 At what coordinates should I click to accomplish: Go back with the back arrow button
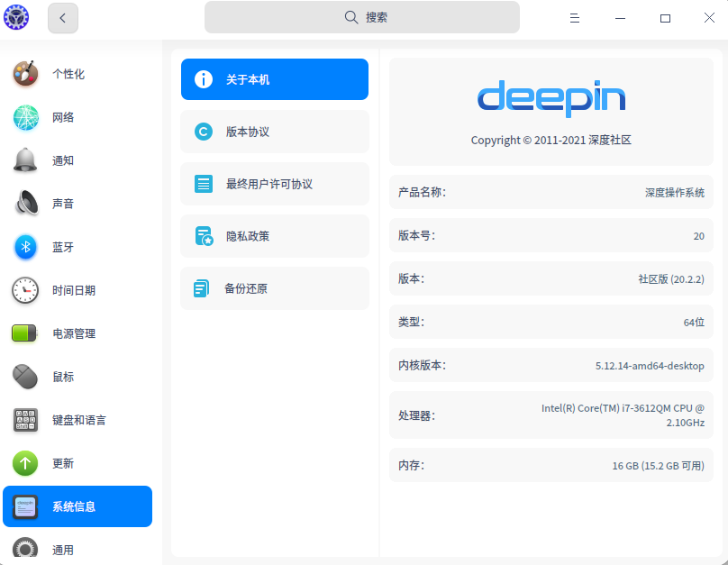click(63, 18)
